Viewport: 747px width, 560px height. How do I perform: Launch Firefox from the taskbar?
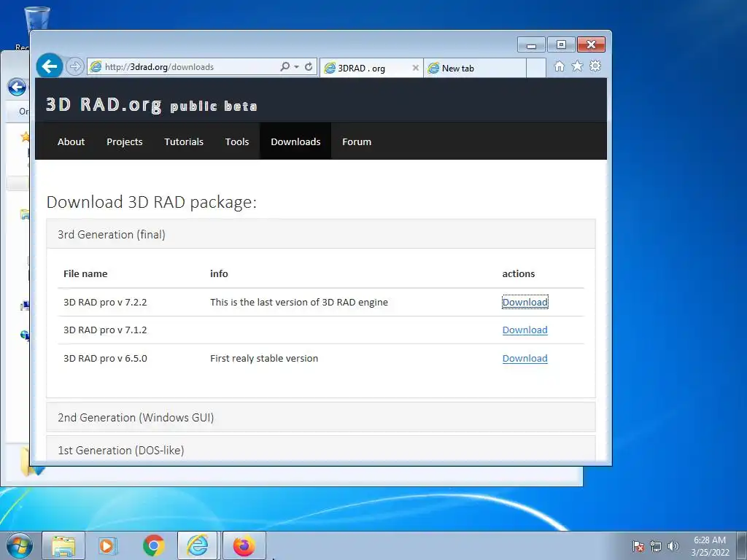244,545
